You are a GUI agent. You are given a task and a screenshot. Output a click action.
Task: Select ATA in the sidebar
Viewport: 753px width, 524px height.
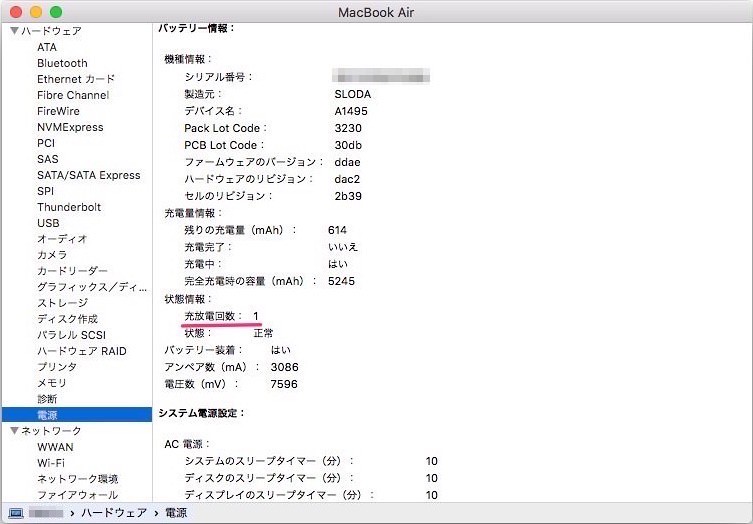point(47,47)
